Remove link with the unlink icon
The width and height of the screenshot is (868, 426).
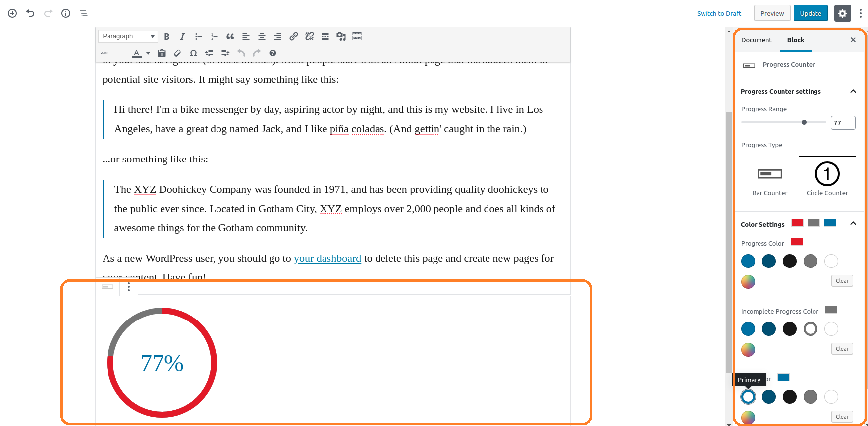[310, 36]
